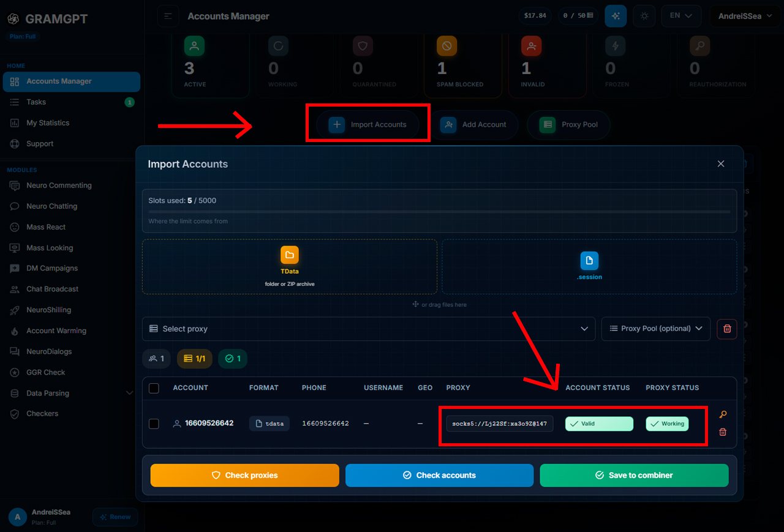Toggle the sidebar collapse button
The height and width of the screenshot is (532, 784).
[168, 16]
